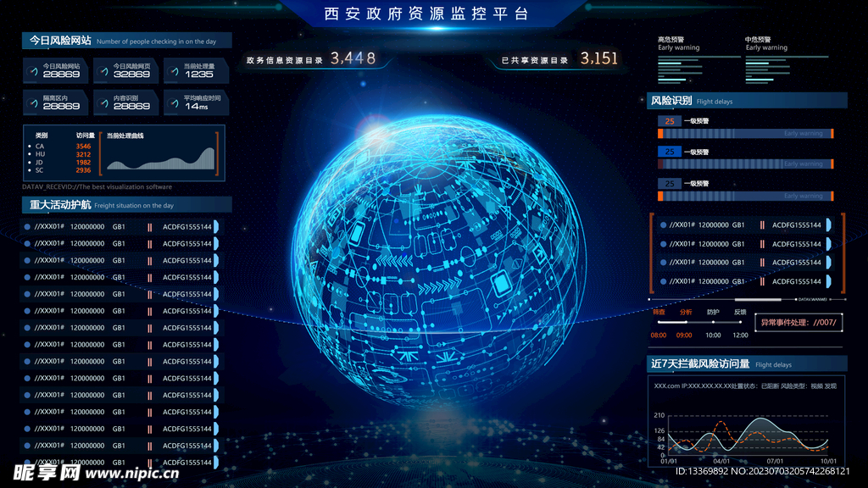The image size is (868, 488).
Task: Click the 异常事件处理: //007/ box
Action: 798,323
